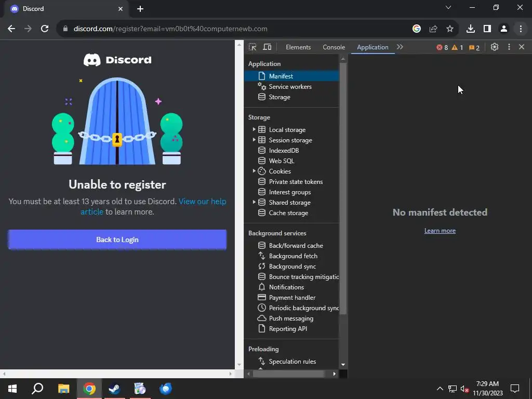Close the Discord browser tab
This screenshot has width=532, height=399.
(121, 9)
